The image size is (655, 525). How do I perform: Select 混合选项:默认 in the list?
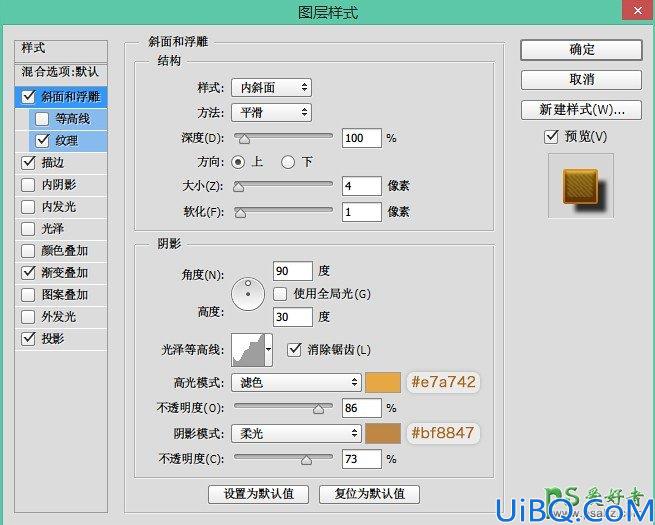tap(61, 73)
